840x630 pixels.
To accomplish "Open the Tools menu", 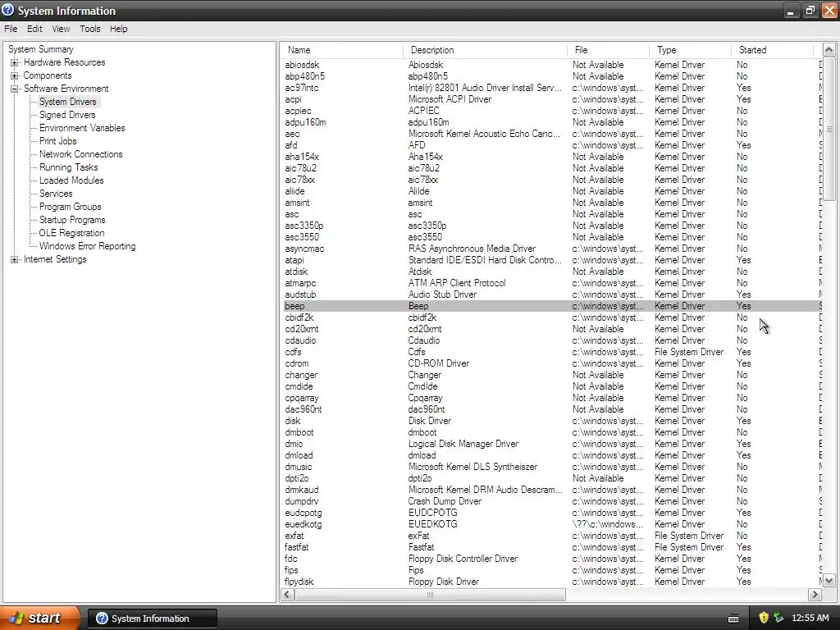I will tap(90, 29).
